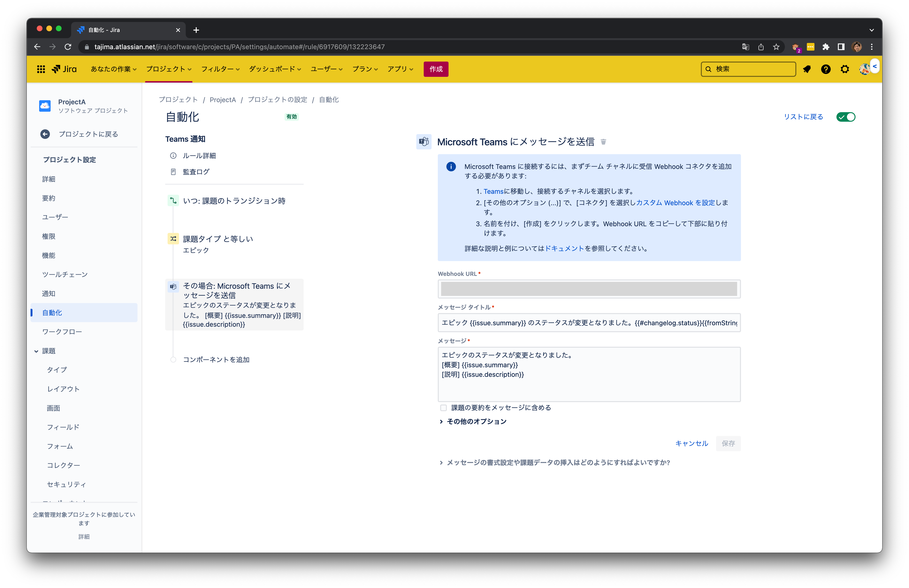Click into the メッセージ text area
The height and width of the screenshot is (588, 909).
coord(589,375)
